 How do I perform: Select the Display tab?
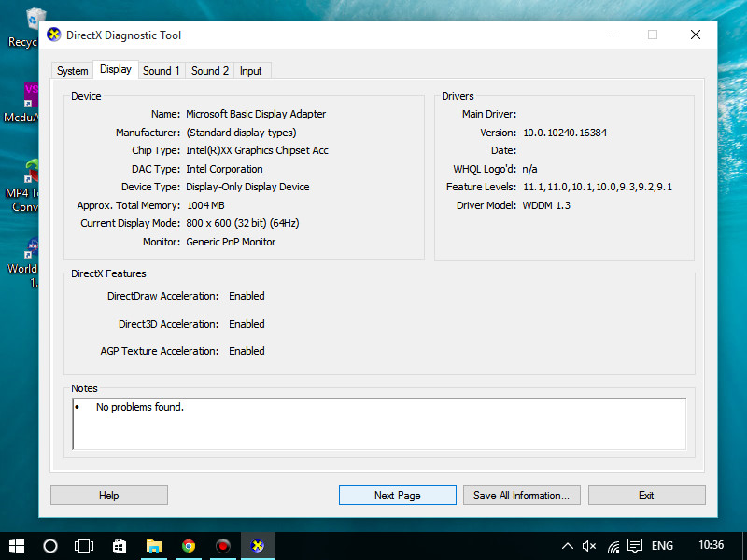tap(116, 69)
